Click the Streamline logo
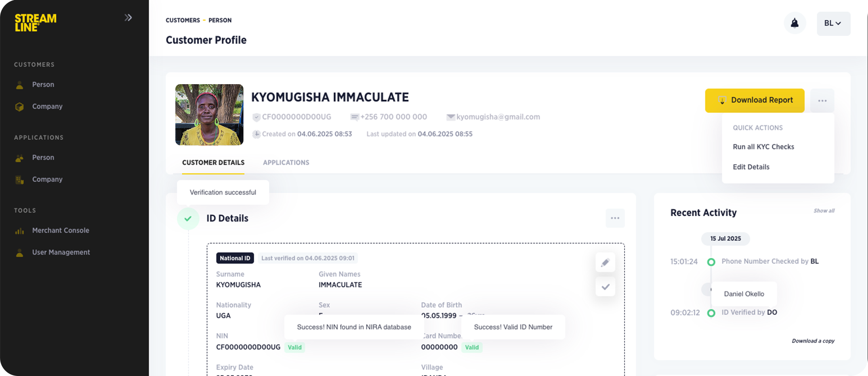 [x=36, y=23]
